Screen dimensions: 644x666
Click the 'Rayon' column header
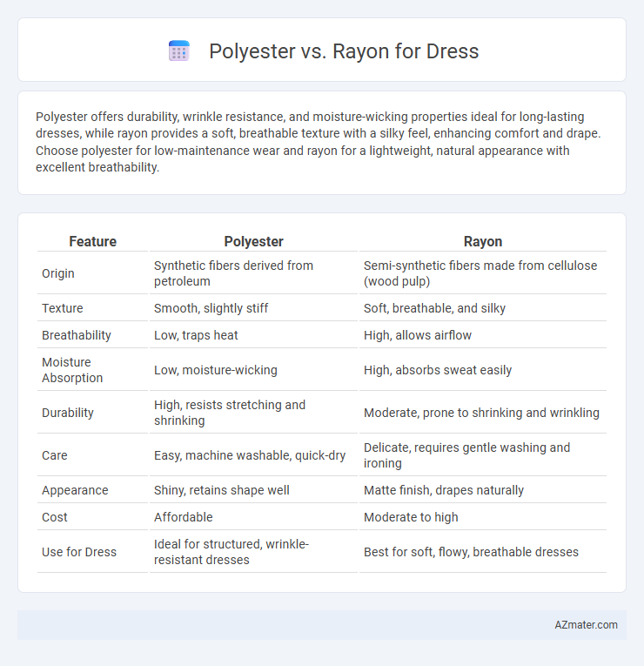[483, 241]
